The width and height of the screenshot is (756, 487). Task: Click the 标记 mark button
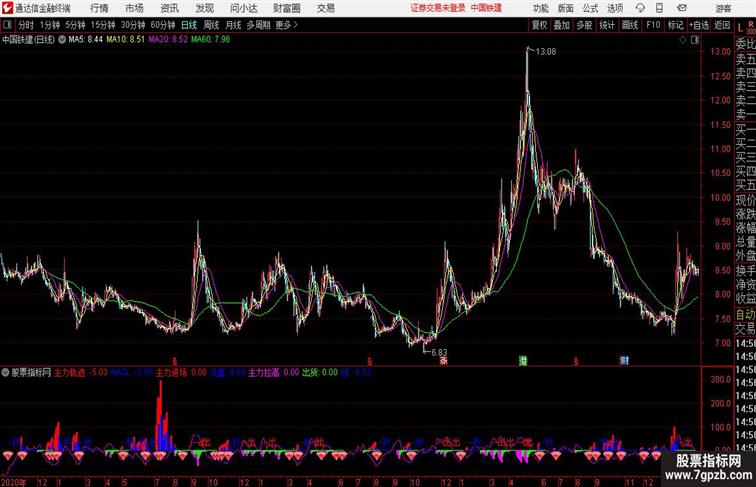(675, 25)
